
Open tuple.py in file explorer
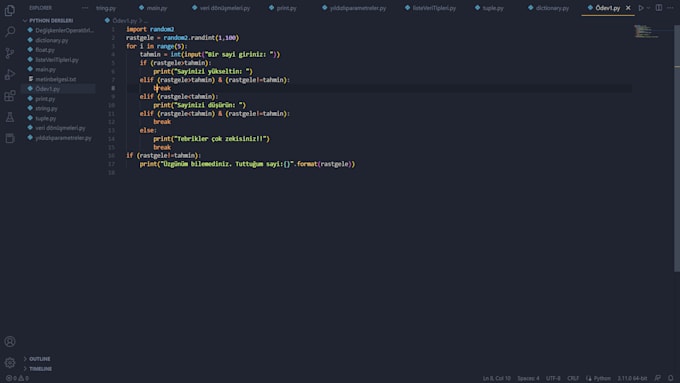[x=46, y=118]
